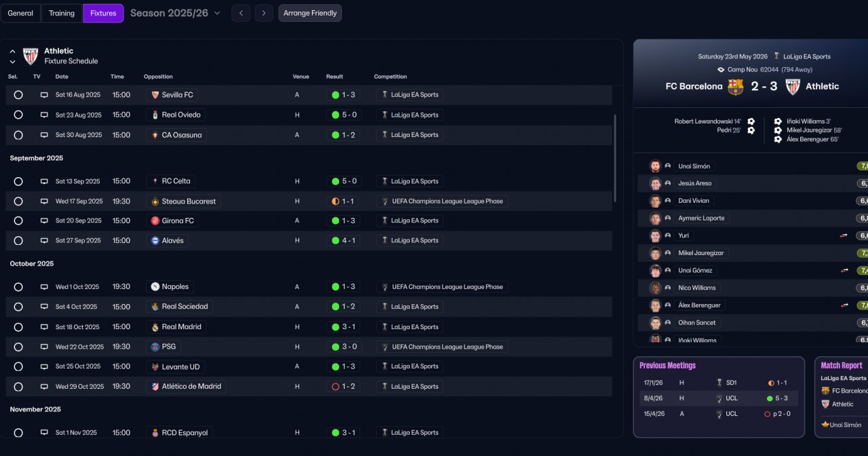
Task: Click the Arrange Friendly button
Action: click(310, 13)
